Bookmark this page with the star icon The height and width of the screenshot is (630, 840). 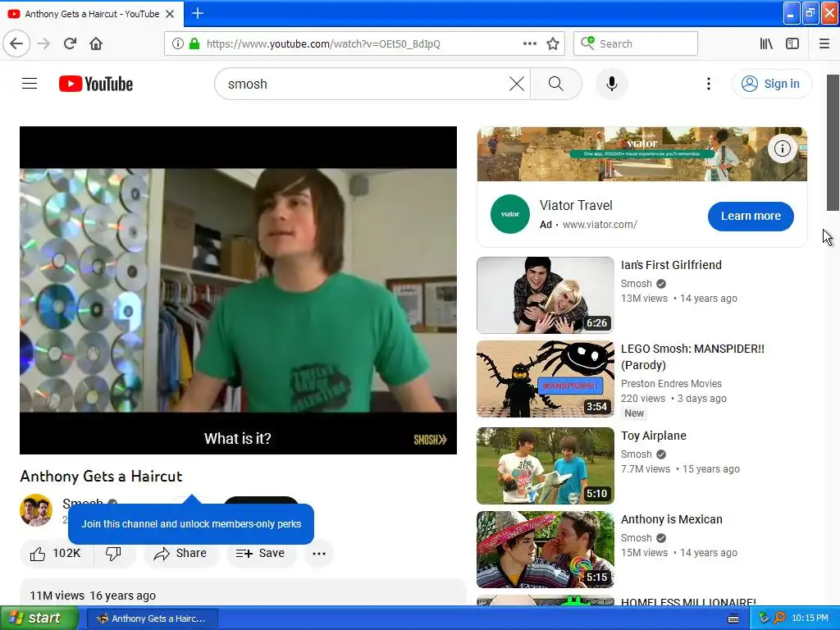tap(553, 43)
